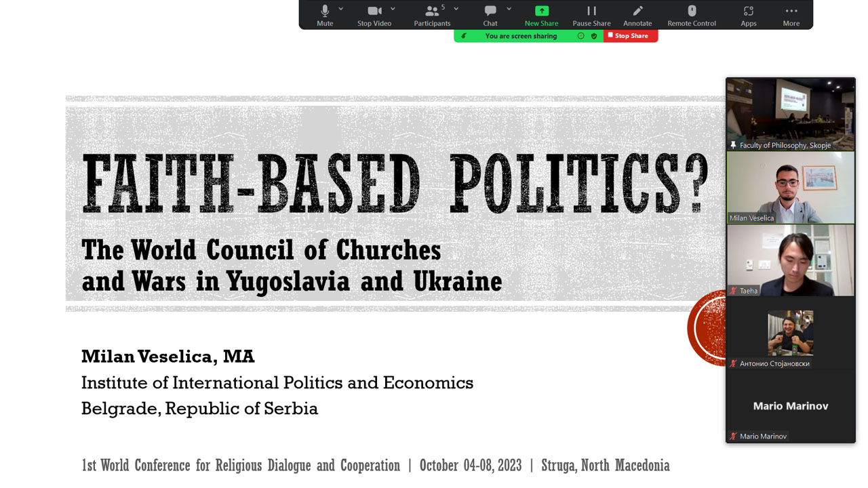Open the Annotate pencil tool
This screenshot has height=488, width=868.
coord(637,15)
